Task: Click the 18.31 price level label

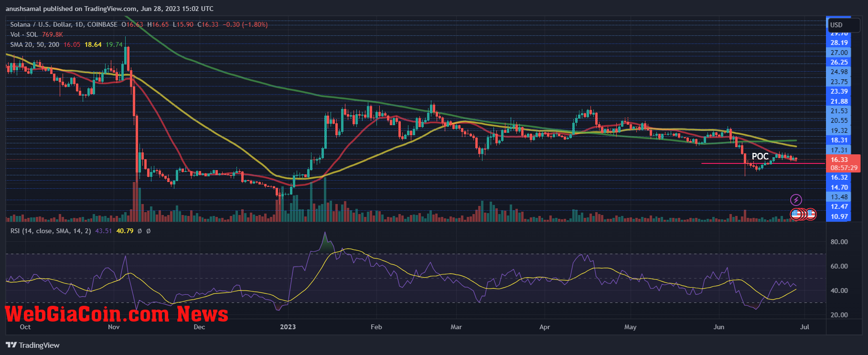Action: [839, 140]
